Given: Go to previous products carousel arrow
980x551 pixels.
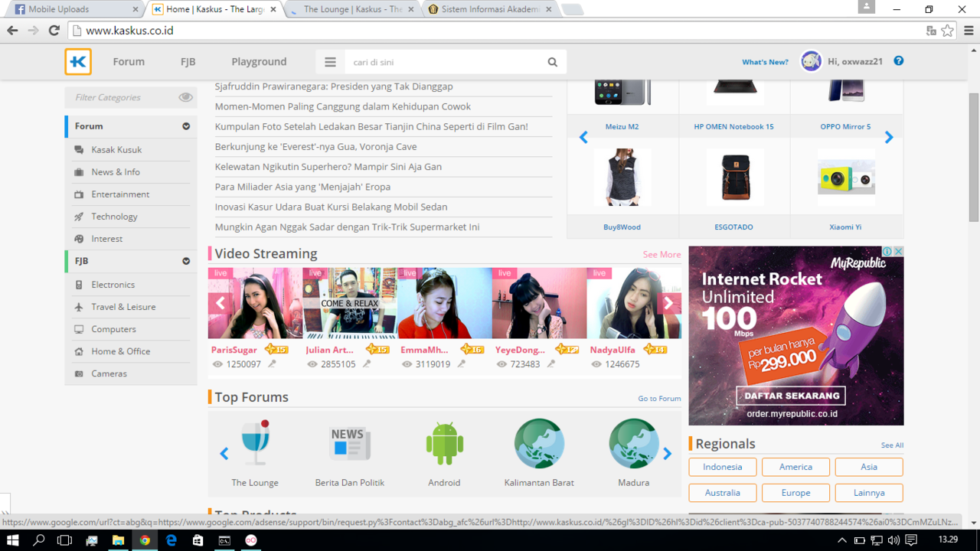Looking at the screenshot, I should point(583,137).
